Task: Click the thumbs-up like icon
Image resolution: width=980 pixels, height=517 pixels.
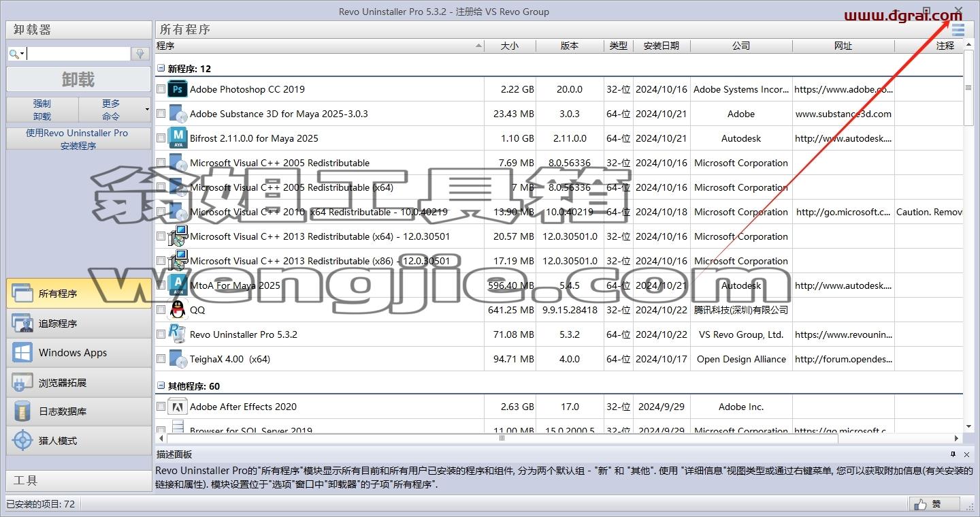Action: click(921, 505)
